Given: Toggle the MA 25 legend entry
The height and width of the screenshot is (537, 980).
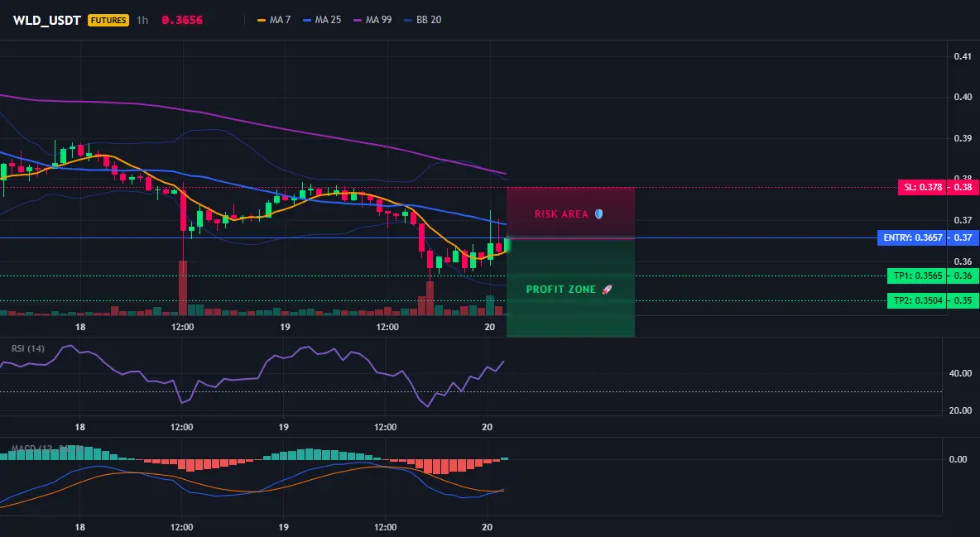Looking at the screenshot, I should click(323, 20).
